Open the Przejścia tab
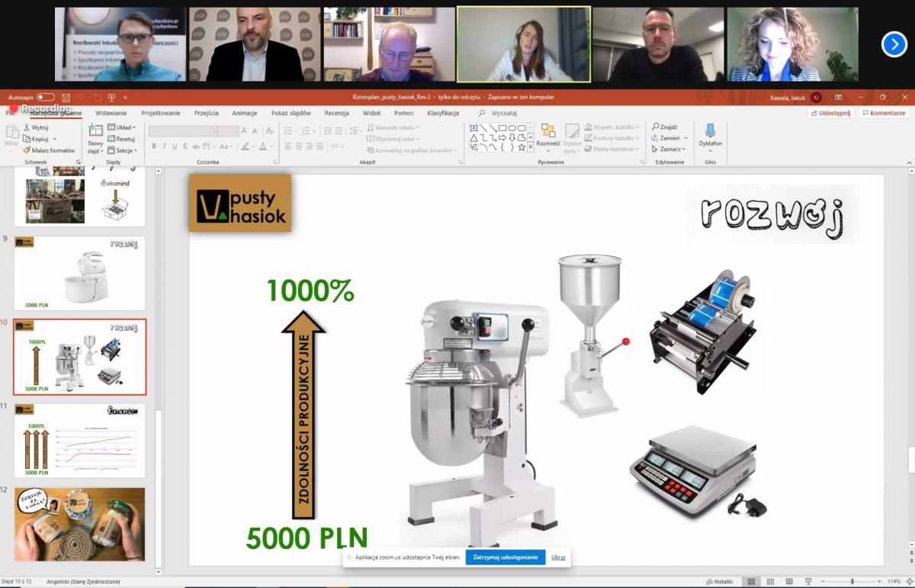The image size is (915, 588). (x=206, y=113)
